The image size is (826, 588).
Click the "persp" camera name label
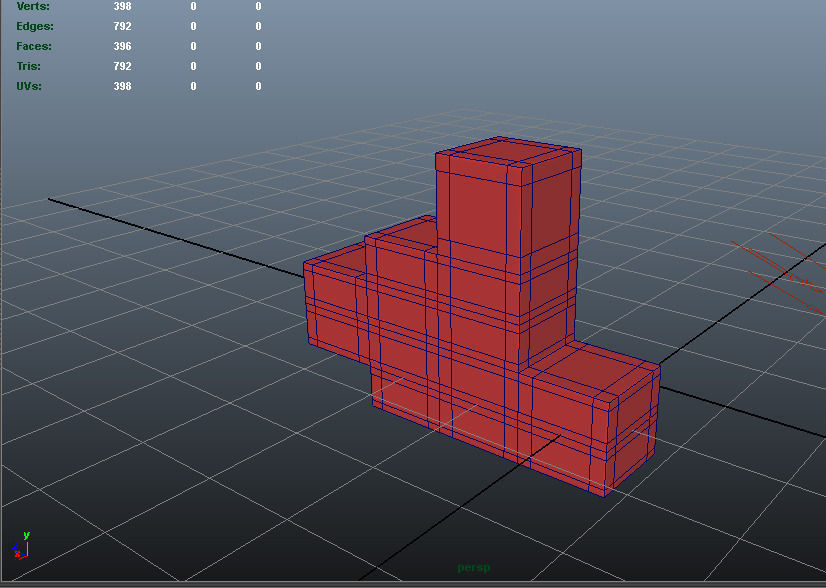pyautogui.click(x=474, y=567)
